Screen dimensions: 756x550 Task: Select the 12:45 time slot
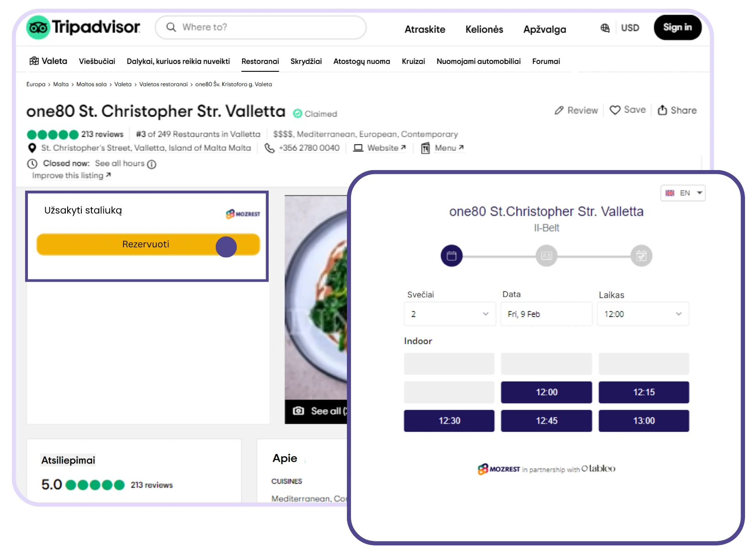coord(547,421)
